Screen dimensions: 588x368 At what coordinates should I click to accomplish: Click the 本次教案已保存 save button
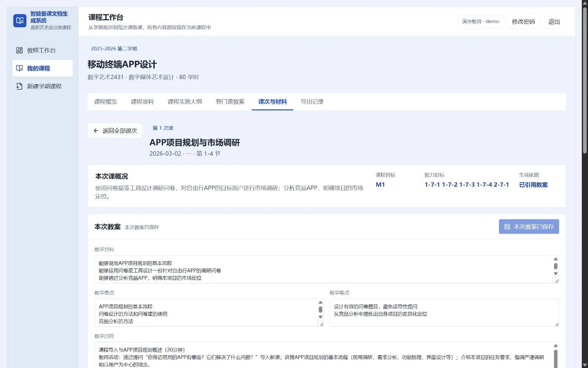529,227
